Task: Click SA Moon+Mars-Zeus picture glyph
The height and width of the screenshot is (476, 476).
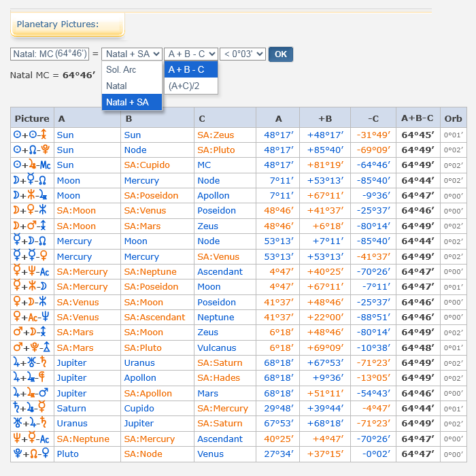Action: point(30,226)
